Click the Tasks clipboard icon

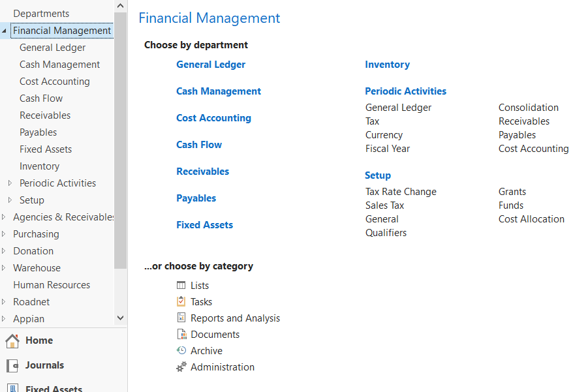coord(181,301)
